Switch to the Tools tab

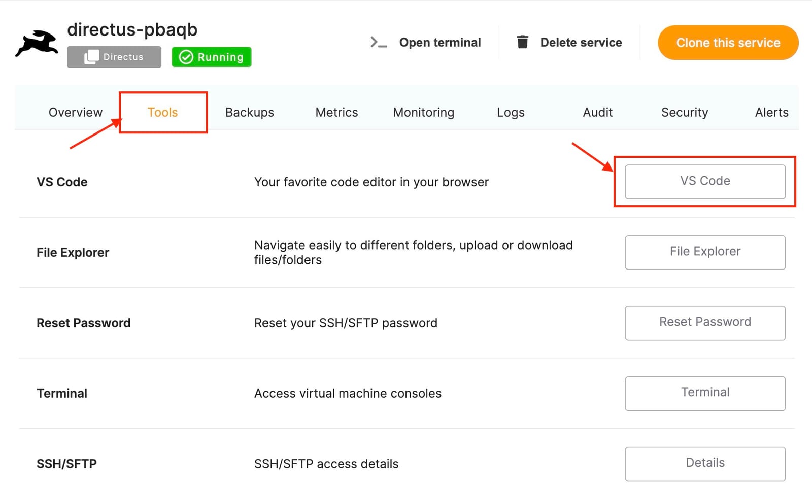[x=162, y=112]
